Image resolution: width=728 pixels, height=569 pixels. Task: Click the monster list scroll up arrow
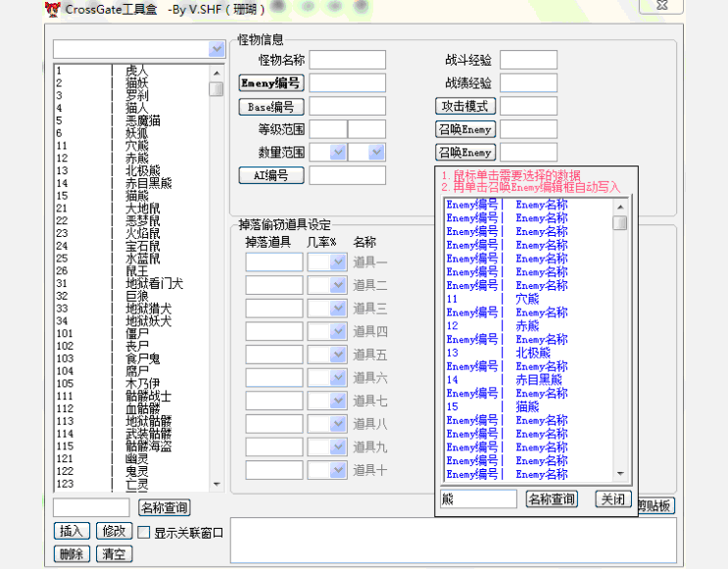(217, 72)
